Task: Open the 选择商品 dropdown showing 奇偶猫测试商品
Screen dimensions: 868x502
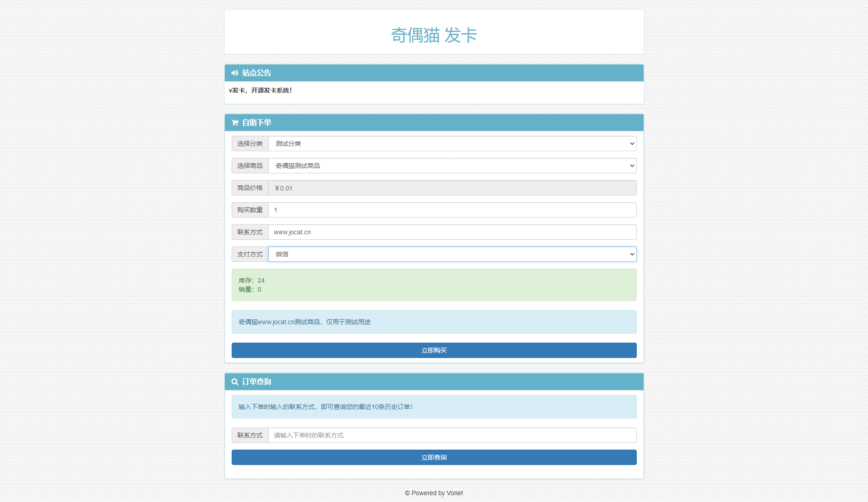Action: [x=452, y=166]
